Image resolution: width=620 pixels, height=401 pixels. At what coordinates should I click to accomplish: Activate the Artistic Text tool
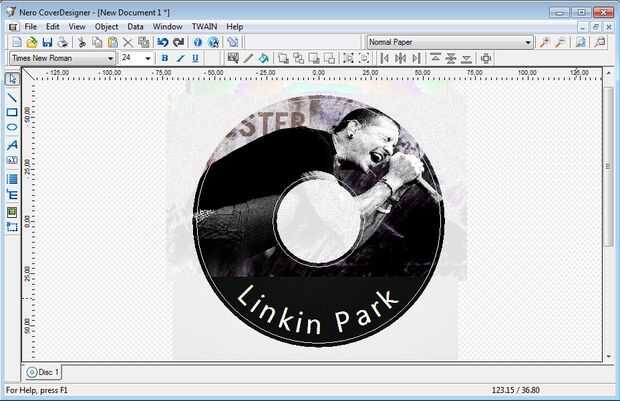[x=12, y=145]
